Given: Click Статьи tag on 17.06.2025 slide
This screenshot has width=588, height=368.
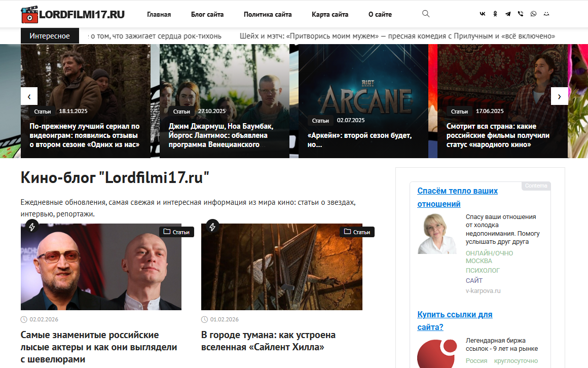Looking at the screenshot, I should coord(459,112).
